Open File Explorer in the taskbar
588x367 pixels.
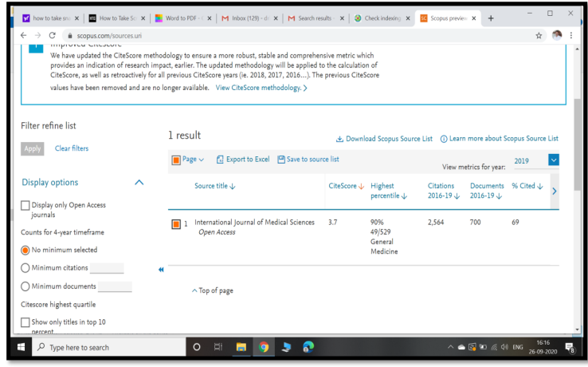[x=241, y=347]
